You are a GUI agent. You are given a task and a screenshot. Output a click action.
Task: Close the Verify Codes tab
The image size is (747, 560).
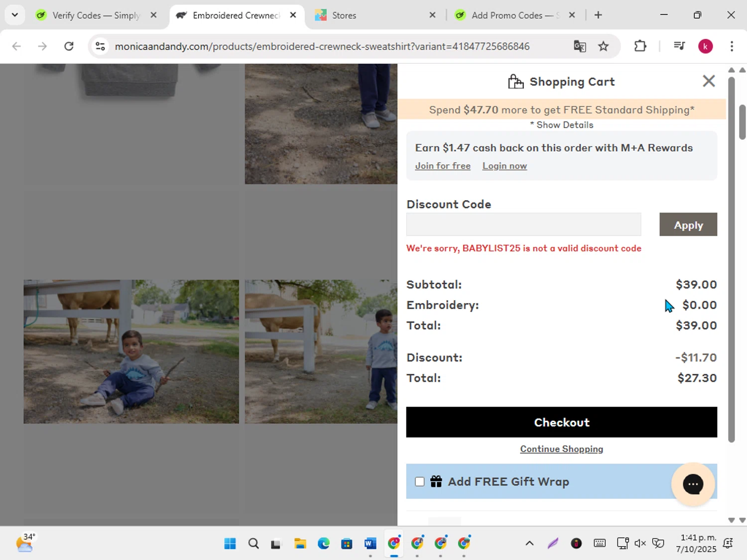click(x=154, y=15)
